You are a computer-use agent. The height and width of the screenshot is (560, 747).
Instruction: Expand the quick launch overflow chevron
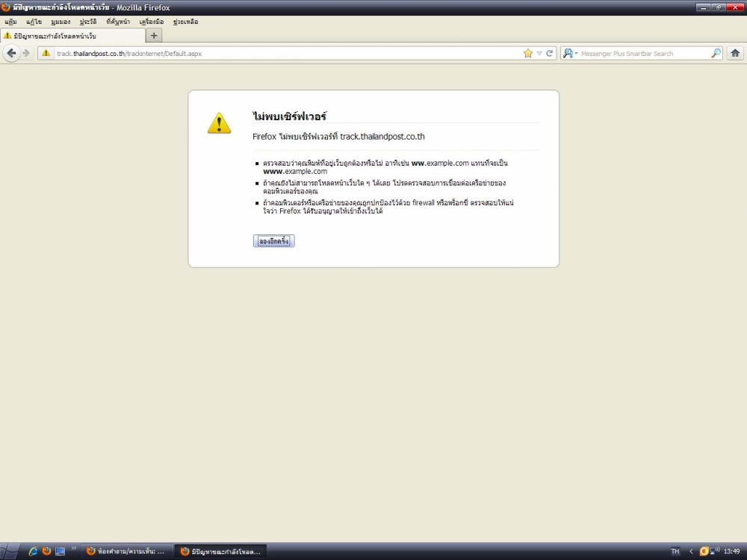[x=74, y=548]
